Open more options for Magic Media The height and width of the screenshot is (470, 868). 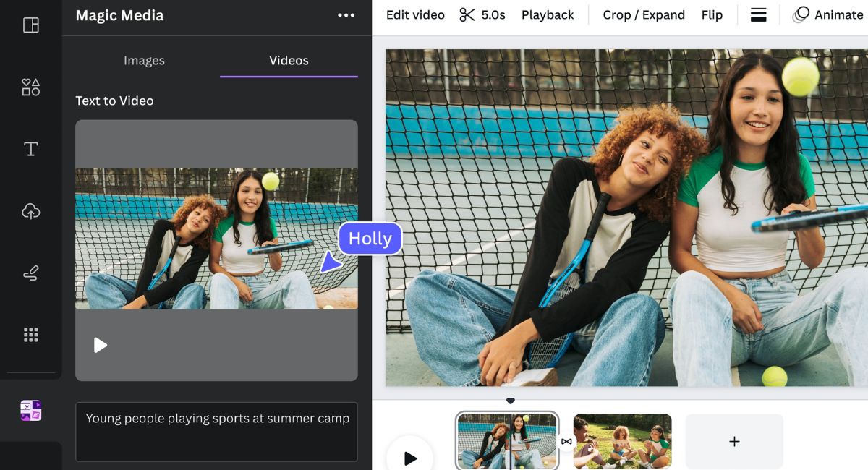pos(346,14)
